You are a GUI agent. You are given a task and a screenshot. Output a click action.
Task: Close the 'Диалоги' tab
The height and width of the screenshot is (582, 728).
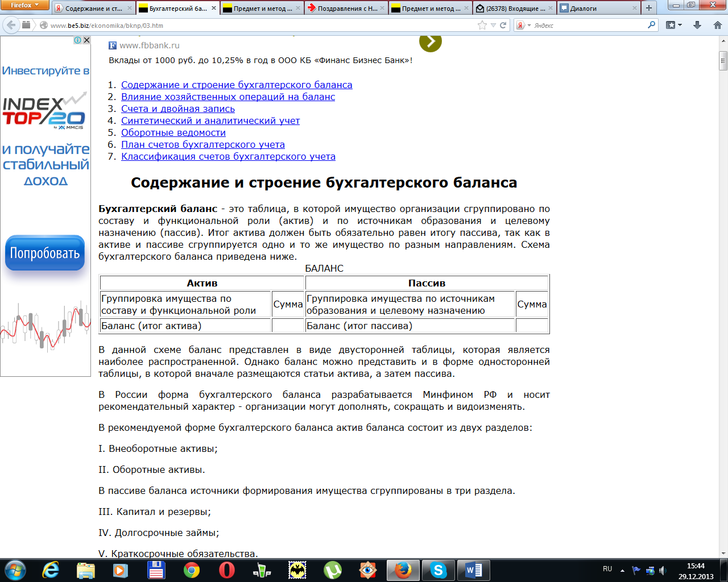pyautogui.click(x=634, y=9)
